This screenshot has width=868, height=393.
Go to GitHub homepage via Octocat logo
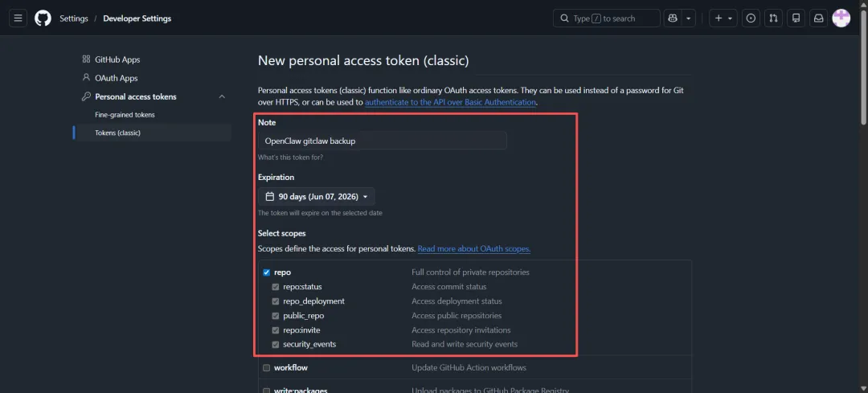coord(43,18)
